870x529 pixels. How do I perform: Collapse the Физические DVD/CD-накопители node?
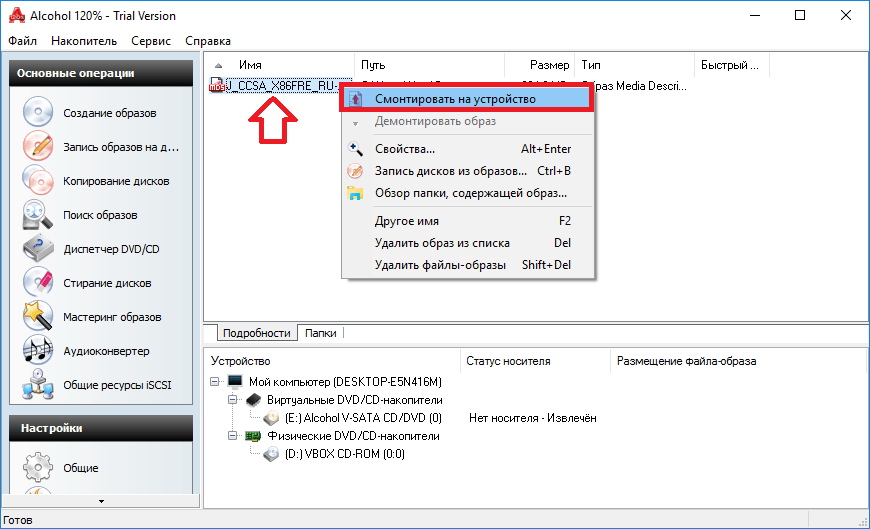(x=232, y=436)
